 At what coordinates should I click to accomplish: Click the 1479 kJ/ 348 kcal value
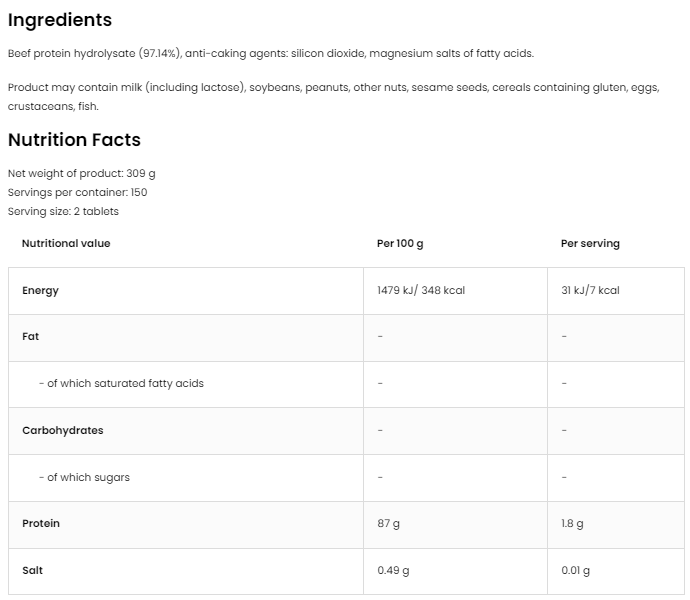coord(421,291)
